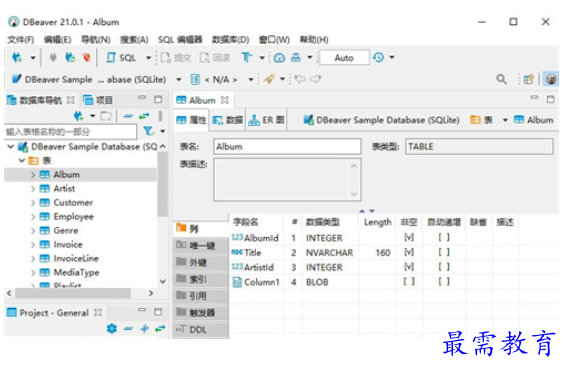
Task: Click the transaction log clock icon
Action: 378,58
